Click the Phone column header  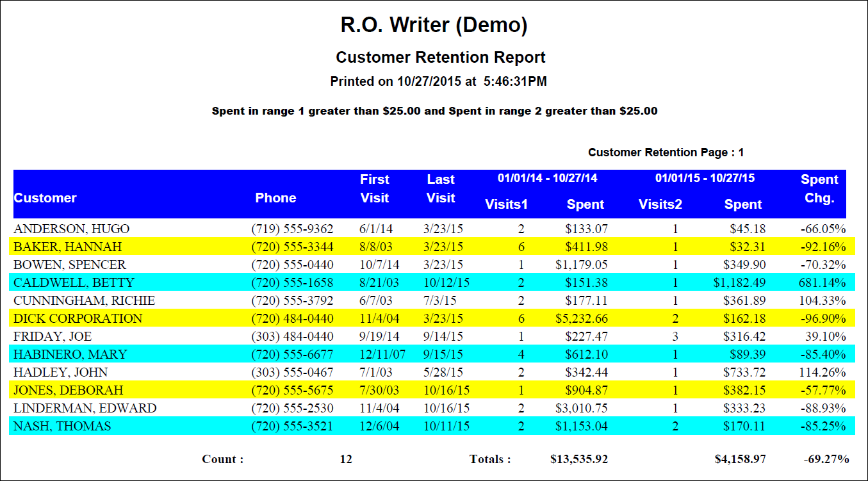[x=275, y=198]
